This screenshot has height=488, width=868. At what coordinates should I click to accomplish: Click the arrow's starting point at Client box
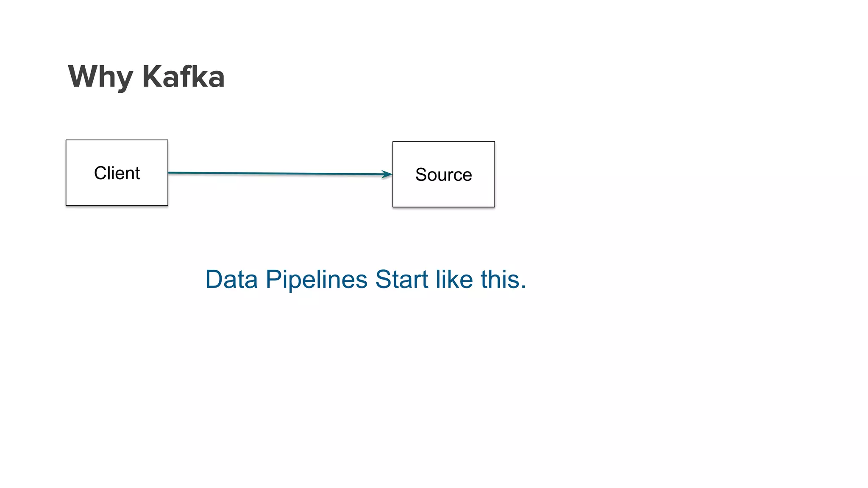(x=170, y=172)
